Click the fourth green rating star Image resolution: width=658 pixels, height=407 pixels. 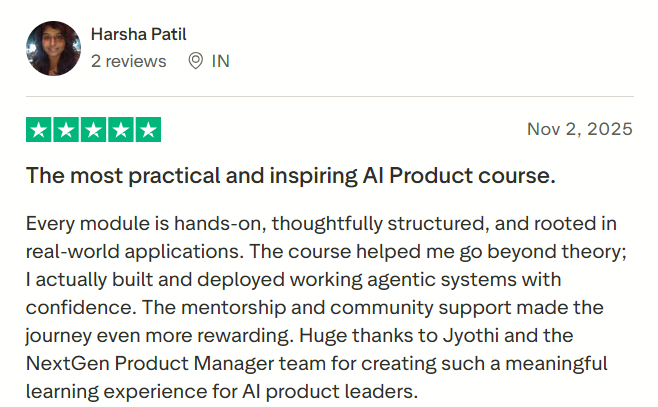121,130
